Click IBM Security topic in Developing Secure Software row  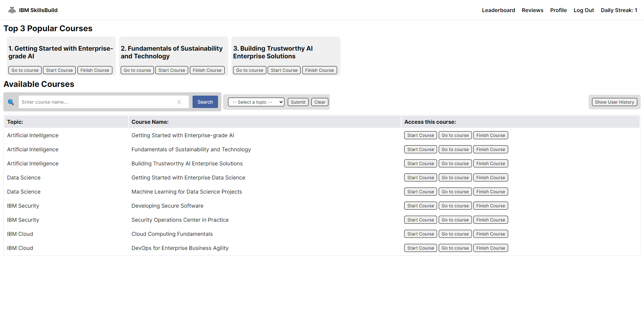(23, 206)
